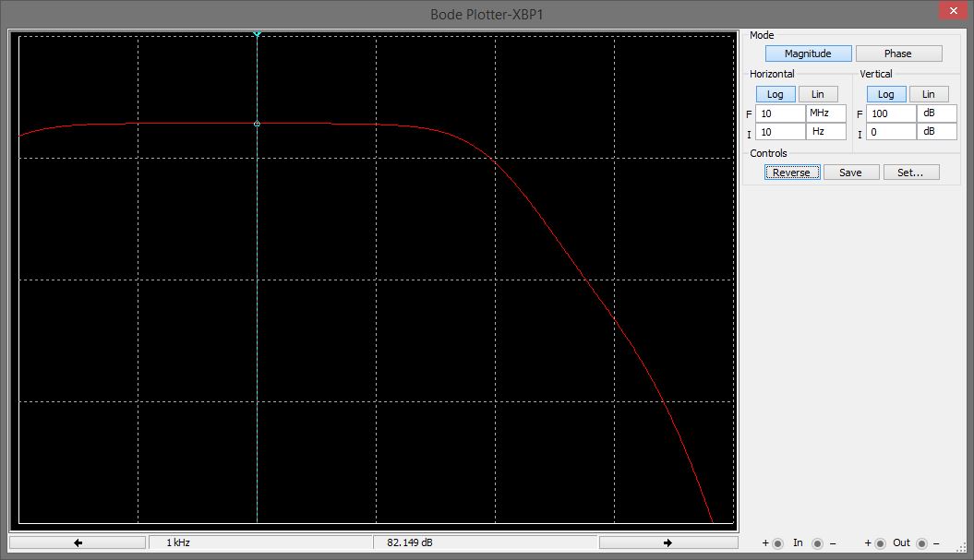Click the resize grip in the window corner
Image resolution: width=974 pixels, height=560 pixels.
point(962,548)
